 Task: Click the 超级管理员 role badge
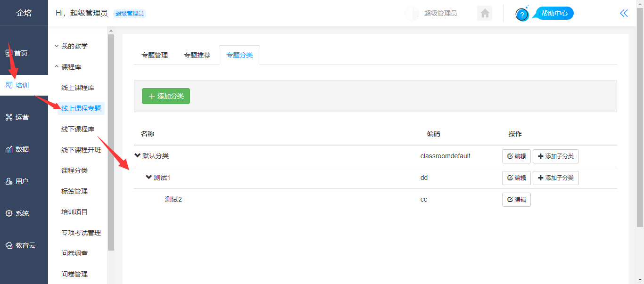[130, 14]
